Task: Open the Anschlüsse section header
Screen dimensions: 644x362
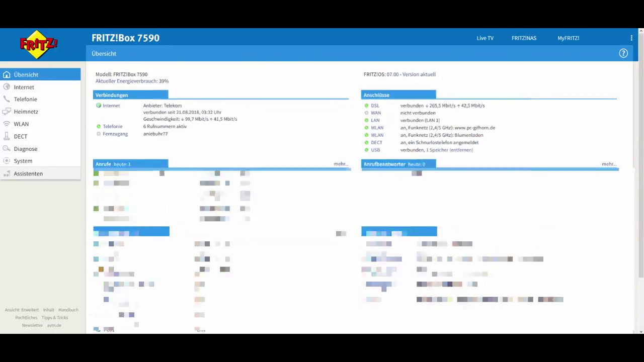Action: pyautogui.click(x=398, y=95)
